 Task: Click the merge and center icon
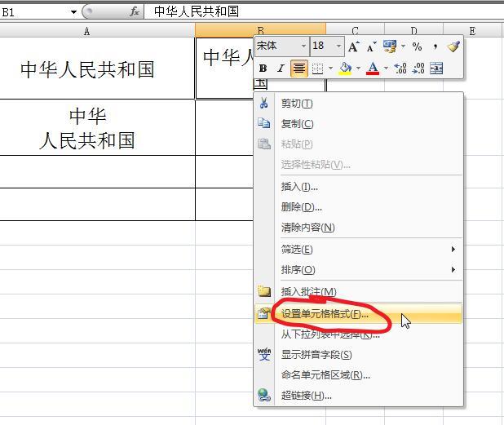click(x=436, y=69)
